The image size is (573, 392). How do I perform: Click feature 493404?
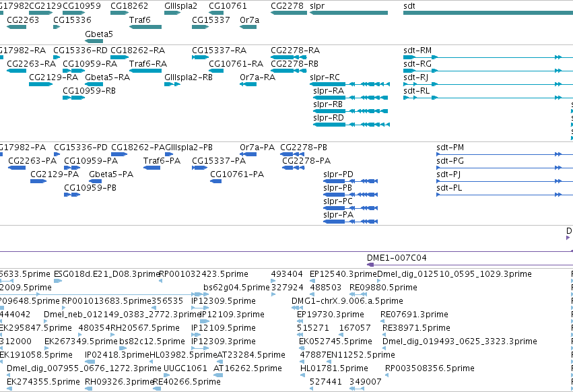click(x=287, y=274)
